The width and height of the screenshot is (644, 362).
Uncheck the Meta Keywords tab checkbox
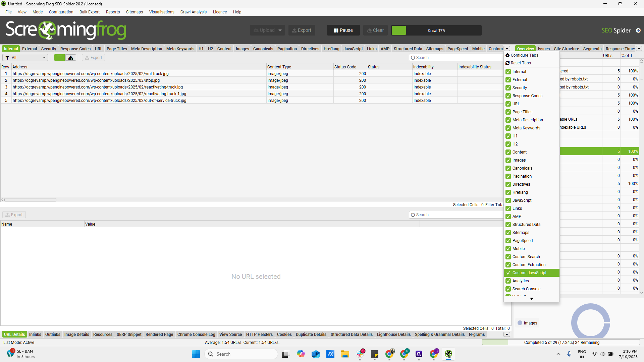point(508,128)
